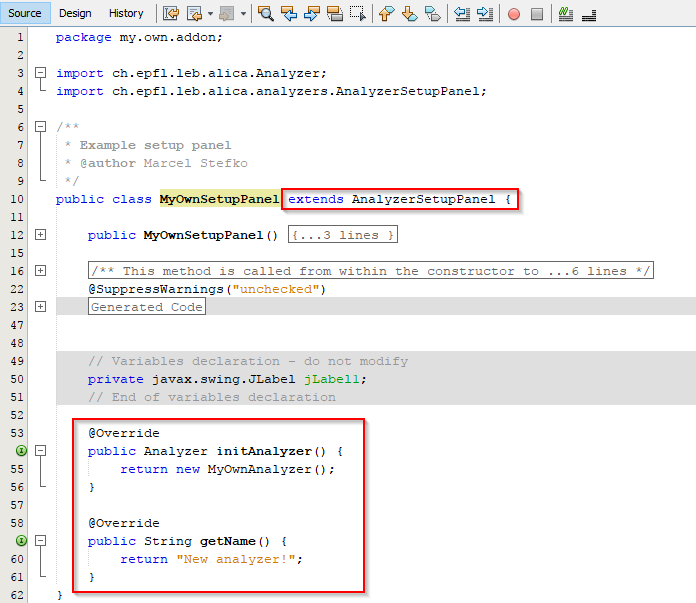Viewport: 696px width, 603px height.
Task: Click '// End of variables declaration'
Action: [x=212, y=397]
